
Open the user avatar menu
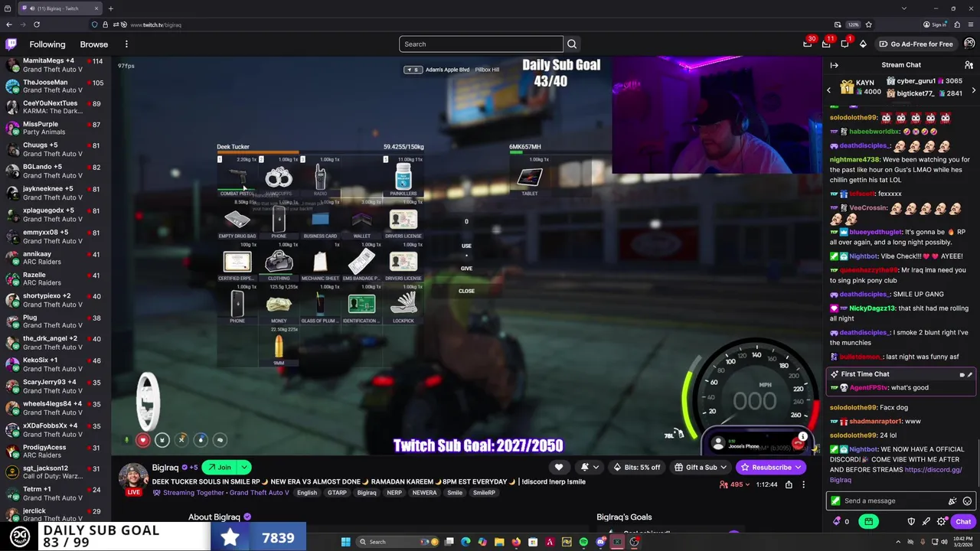tap(969, 44)
